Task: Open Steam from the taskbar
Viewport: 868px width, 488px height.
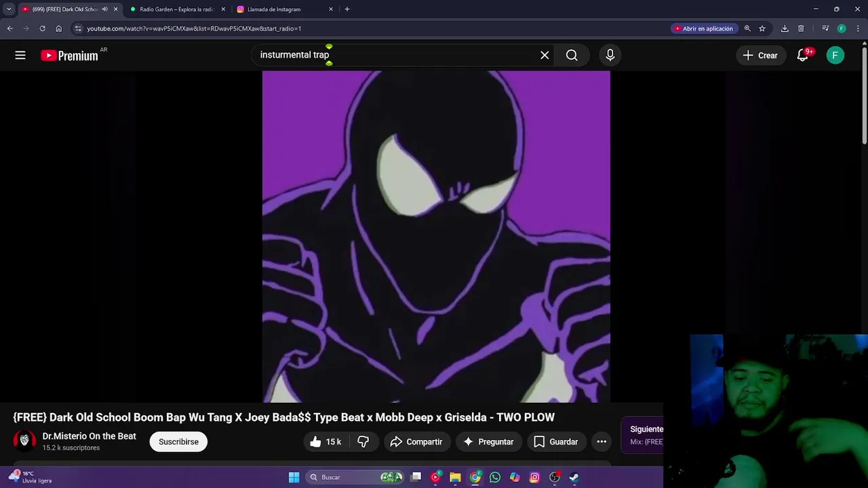Action: pyautogui.click(x=574, y=477)
